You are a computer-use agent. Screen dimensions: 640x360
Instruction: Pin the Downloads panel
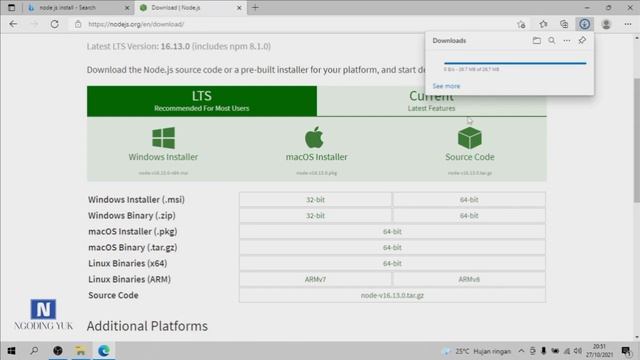(x=582, y=40)
